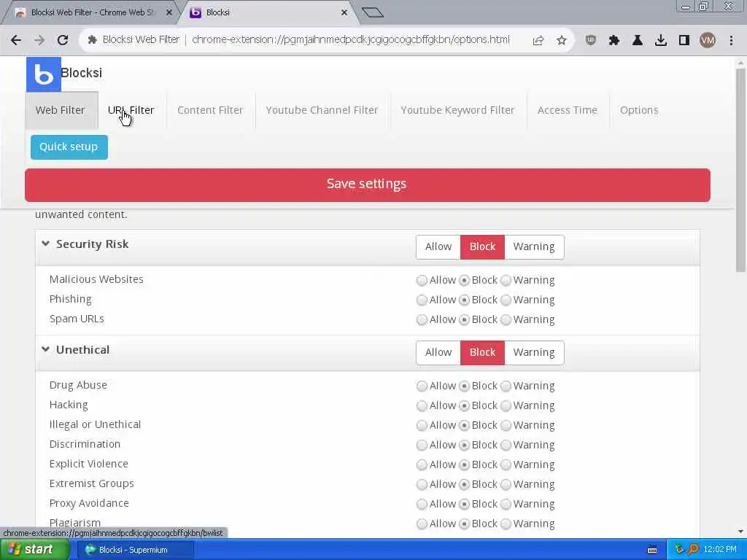This screenshot has width=747, height=560.
Task: Click the browser back arrow
Action: (16, 40)
